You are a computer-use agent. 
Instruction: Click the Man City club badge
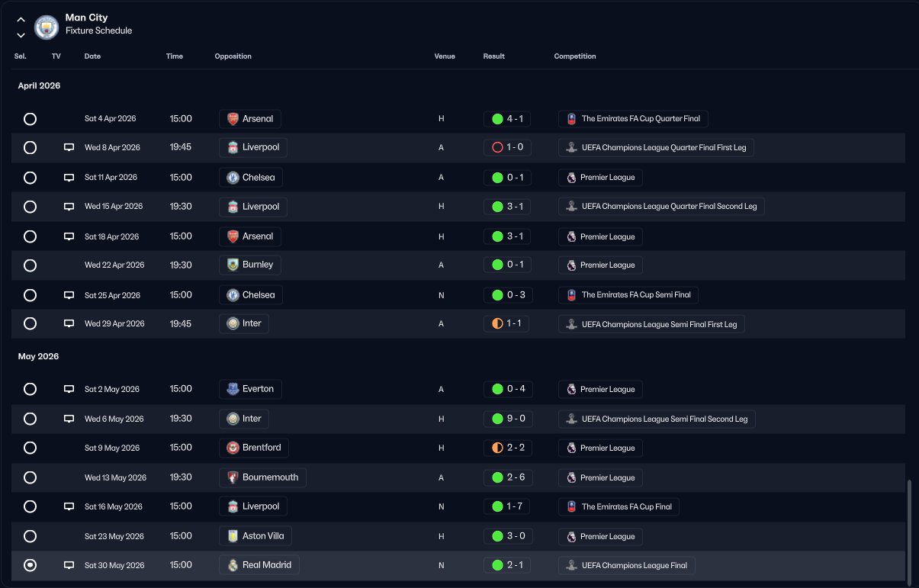[x=47, y=27]
